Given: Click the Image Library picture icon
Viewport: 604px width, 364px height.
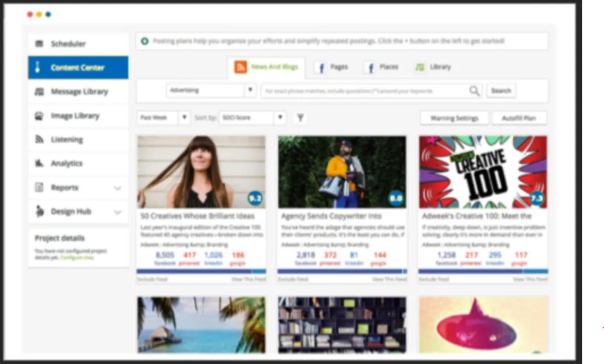Looking at the screenshot, I should pos(39,116).
